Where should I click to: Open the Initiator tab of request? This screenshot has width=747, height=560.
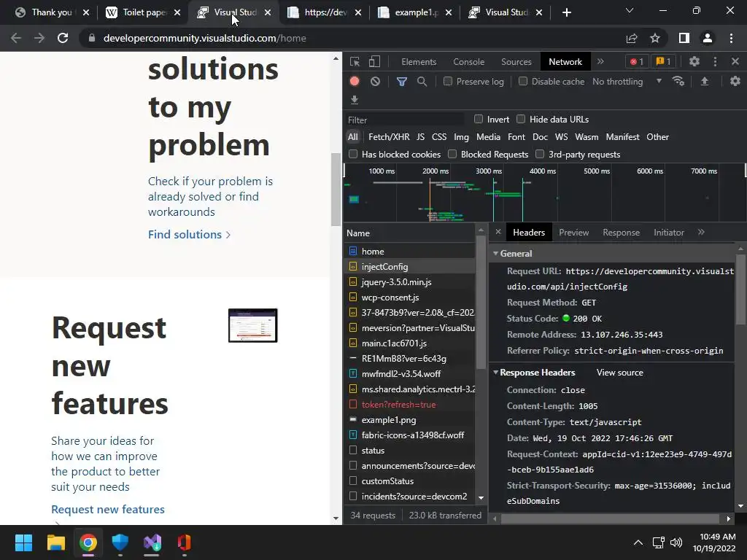[668, 233]
